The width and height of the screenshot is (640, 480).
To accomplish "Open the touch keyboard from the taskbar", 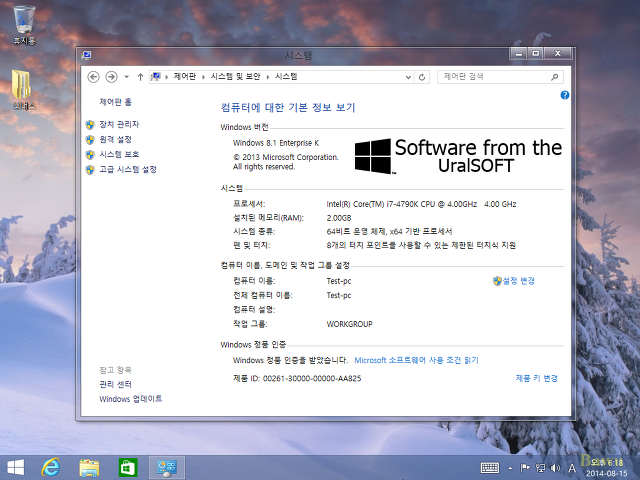I will click(489, 468).
